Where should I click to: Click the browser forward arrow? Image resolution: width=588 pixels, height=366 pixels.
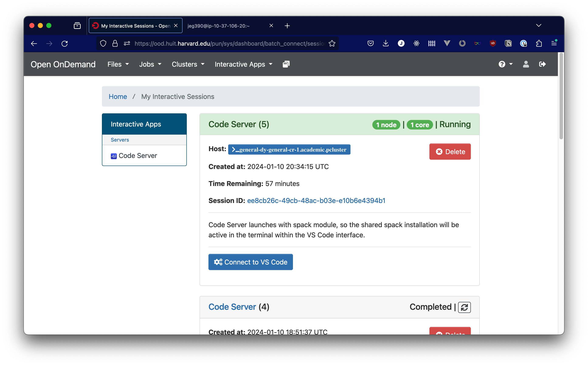[49, 44]
